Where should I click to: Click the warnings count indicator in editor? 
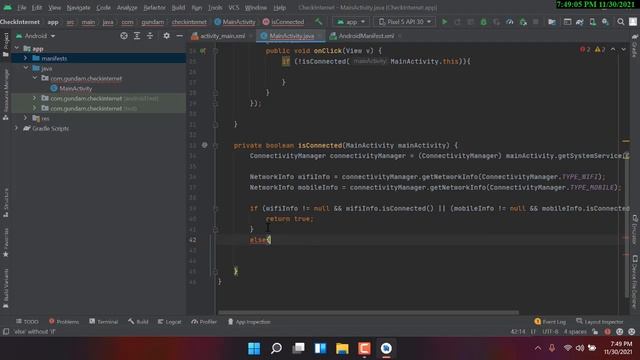600,49
